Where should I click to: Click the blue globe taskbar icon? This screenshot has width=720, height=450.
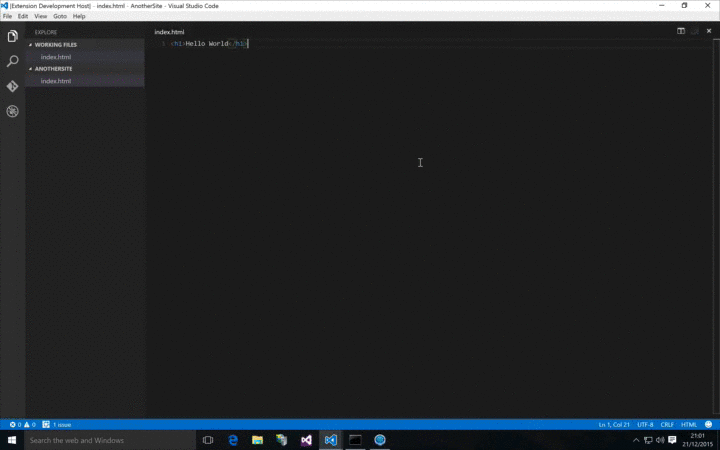tap(380, 440)
